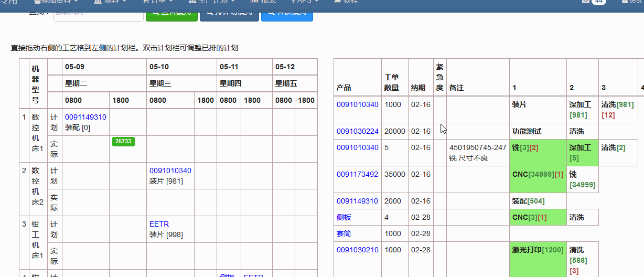Click the green mode button beside search

pos(171,13)
